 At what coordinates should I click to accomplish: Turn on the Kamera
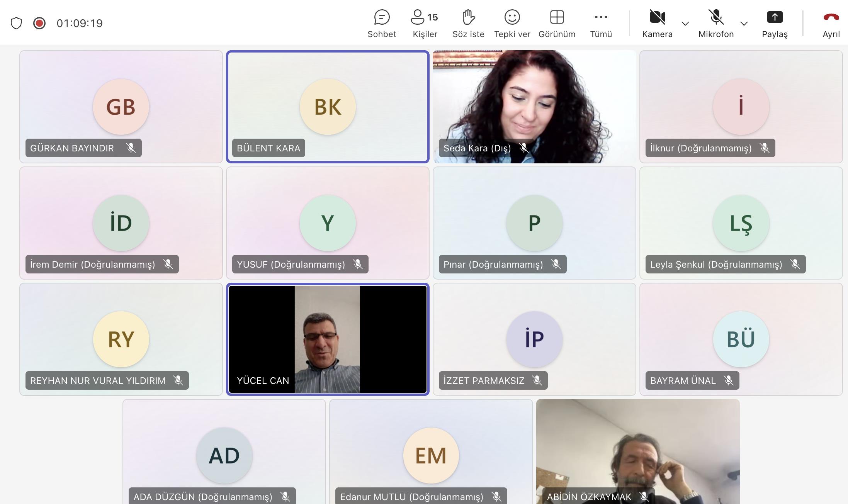[657, 23]
